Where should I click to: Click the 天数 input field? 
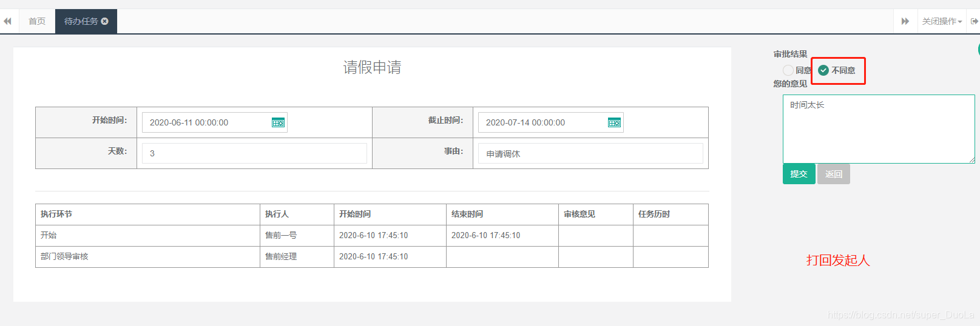pyautogui.click(x=254, y=153)
